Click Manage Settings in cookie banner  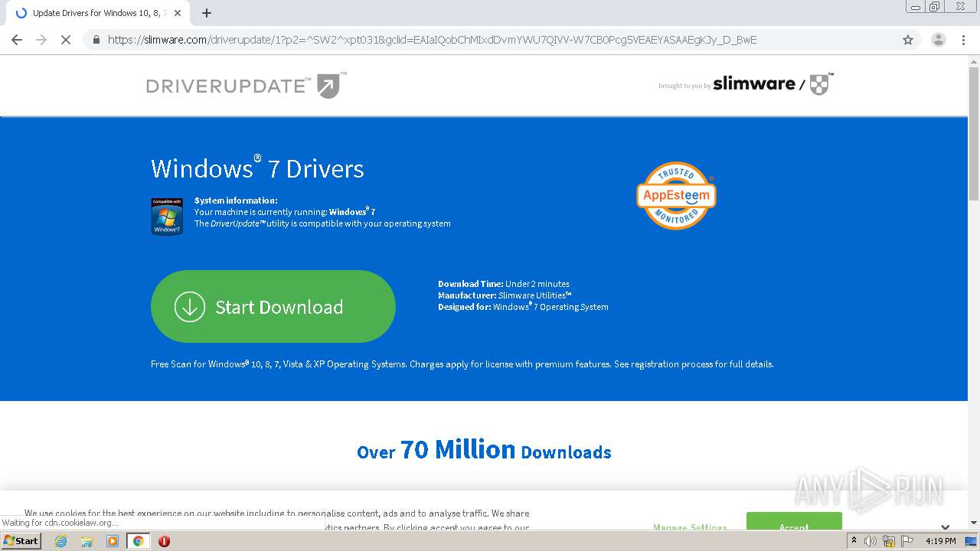pyautogui.click(x=690, y=527)
